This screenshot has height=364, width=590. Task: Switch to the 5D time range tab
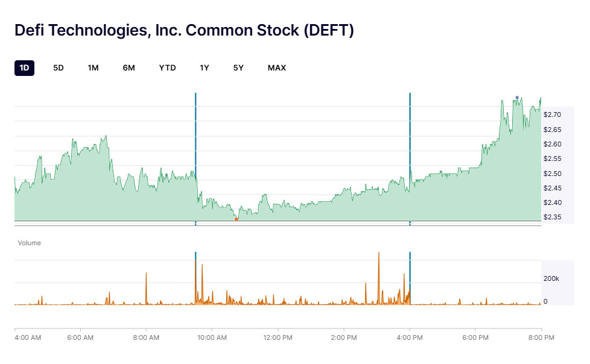(x=58, y=67)
